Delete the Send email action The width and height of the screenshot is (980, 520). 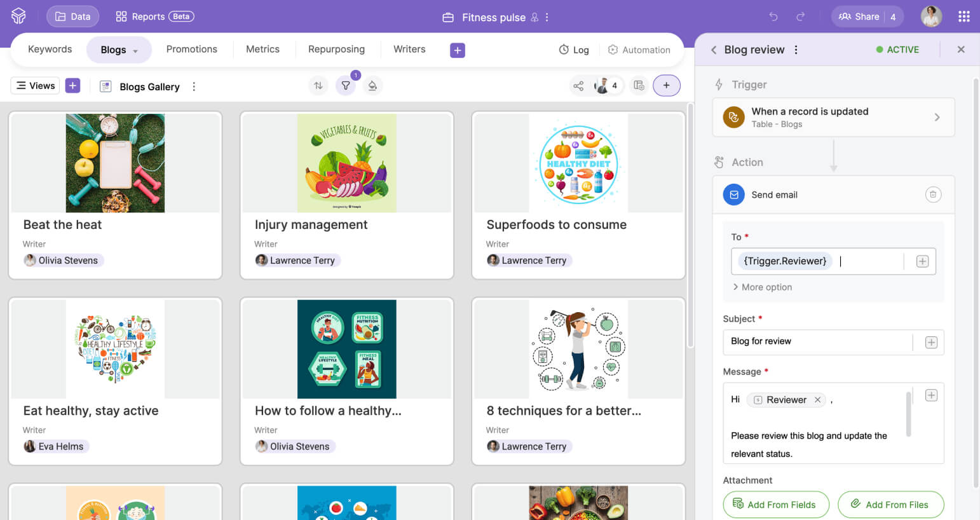933,195
